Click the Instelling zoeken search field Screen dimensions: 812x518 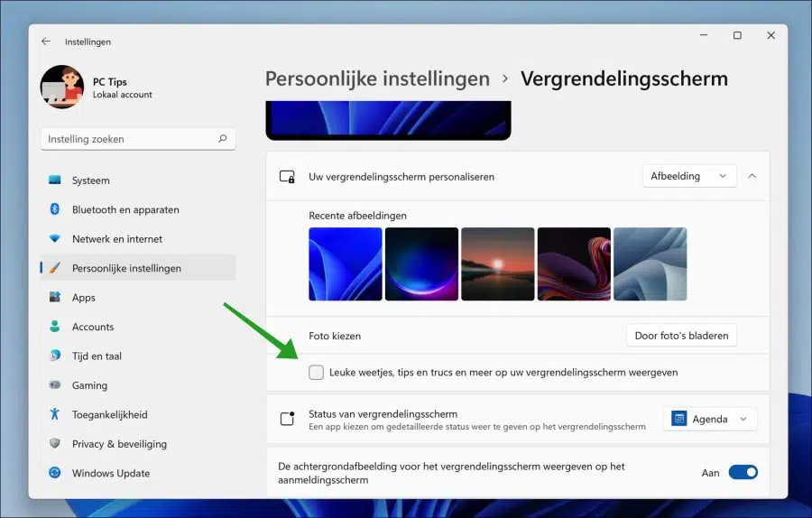138,139
